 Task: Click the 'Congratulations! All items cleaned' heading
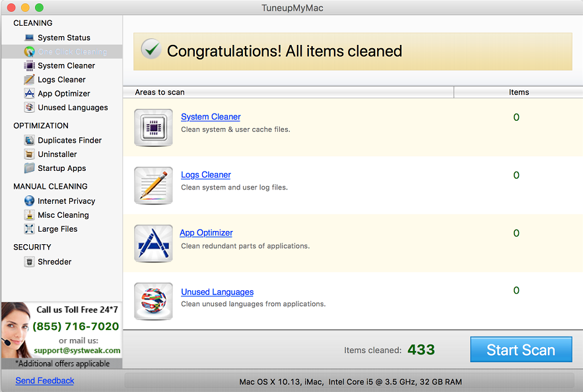click(x=285, y=51)
